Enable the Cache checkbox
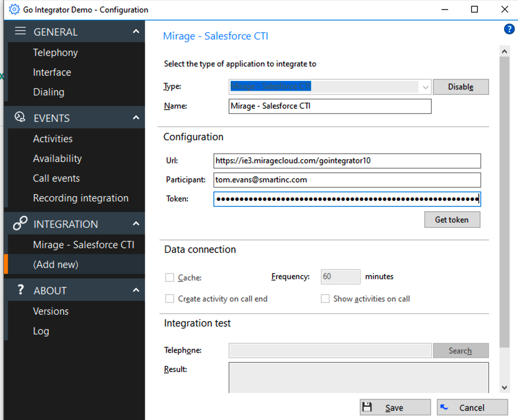 click(x=170, y=277)
